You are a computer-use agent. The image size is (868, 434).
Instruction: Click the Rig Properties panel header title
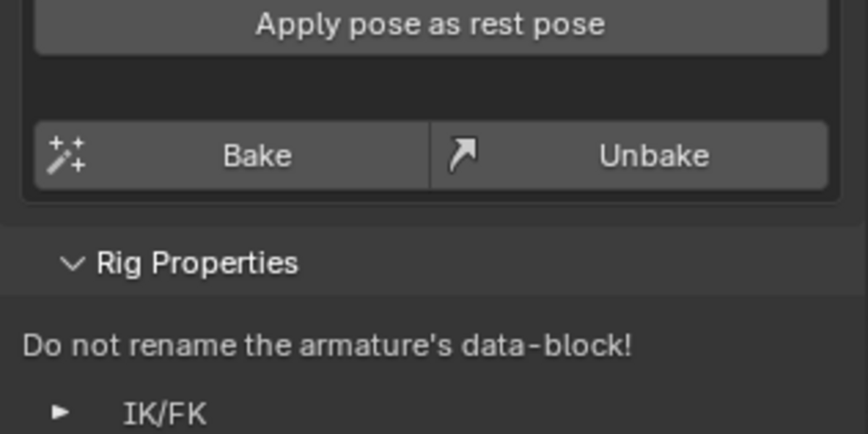coord(197,263)
